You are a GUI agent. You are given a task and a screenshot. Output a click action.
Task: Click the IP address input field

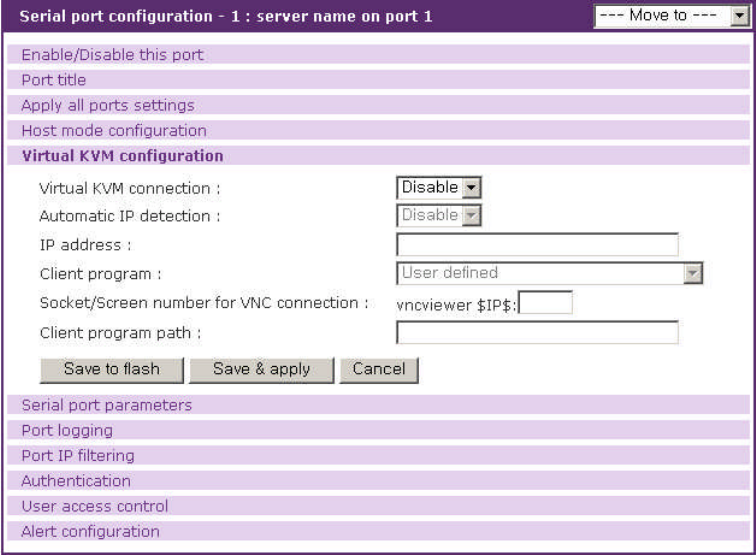coord(537,245)
